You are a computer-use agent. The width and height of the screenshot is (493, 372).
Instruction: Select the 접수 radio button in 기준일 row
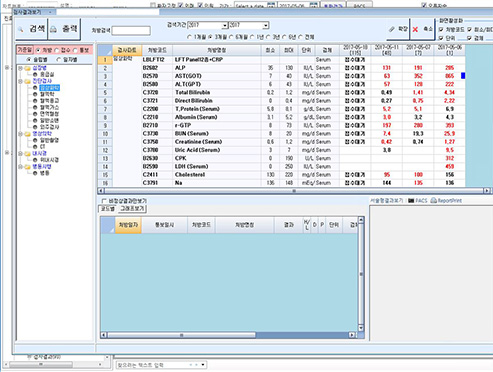56,50
